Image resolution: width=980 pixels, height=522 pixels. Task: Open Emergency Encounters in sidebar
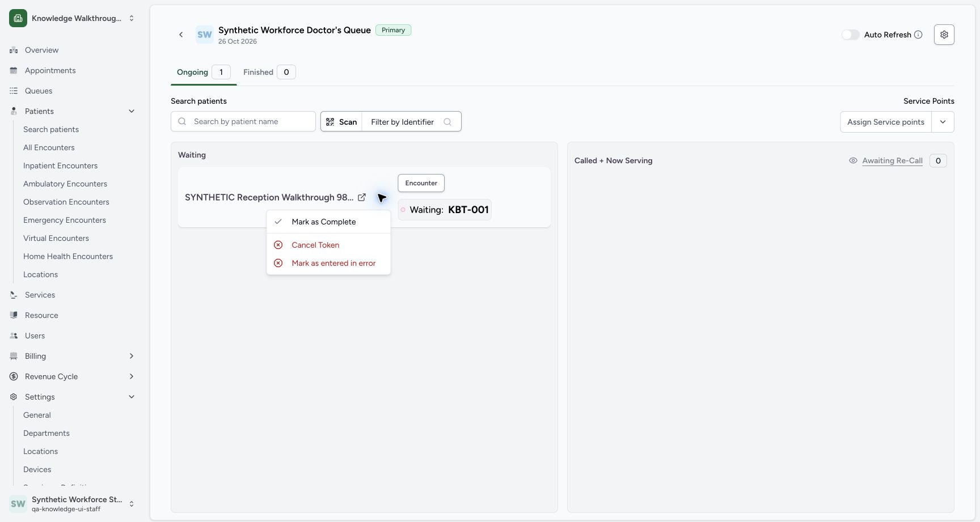pos(65,220)
